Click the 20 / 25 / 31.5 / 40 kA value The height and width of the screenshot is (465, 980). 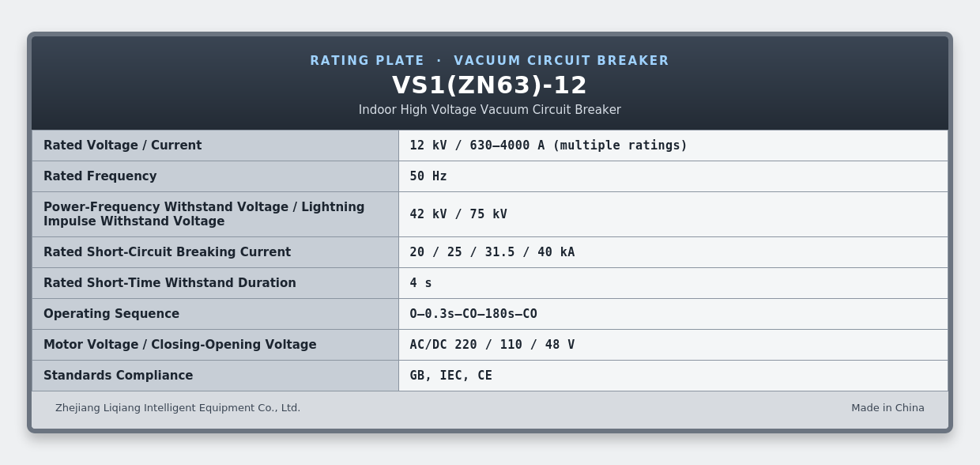coord(492,252)
